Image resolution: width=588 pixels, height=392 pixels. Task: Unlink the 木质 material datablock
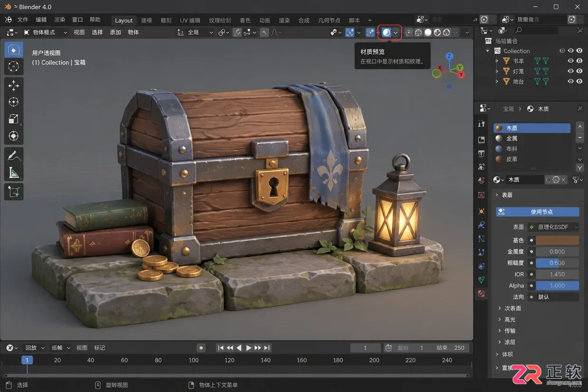pyautogui.click(x=564, y=180)
